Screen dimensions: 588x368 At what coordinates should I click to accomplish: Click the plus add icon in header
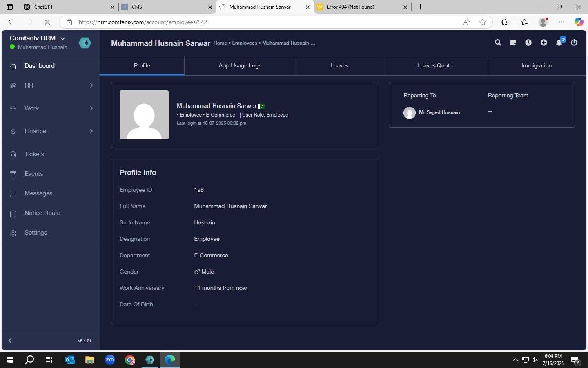pos(544,43)
